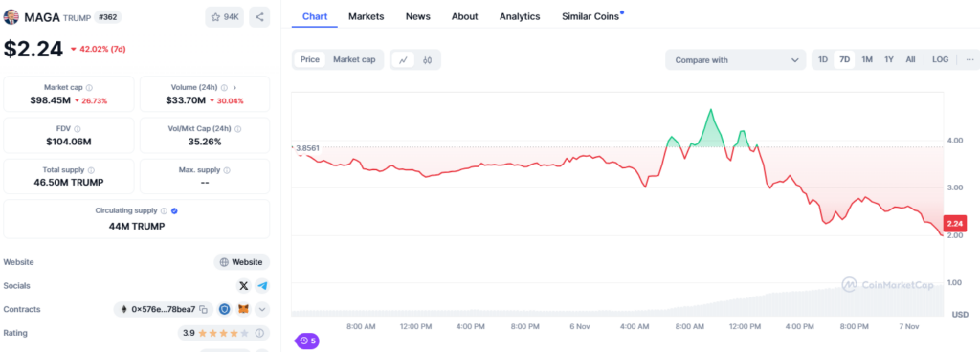Image resolution: width=980 pixels, height=352 pixels.
Task: Open chart more options (three dots)
Action: pyautogui.click(x=969, y=60)
